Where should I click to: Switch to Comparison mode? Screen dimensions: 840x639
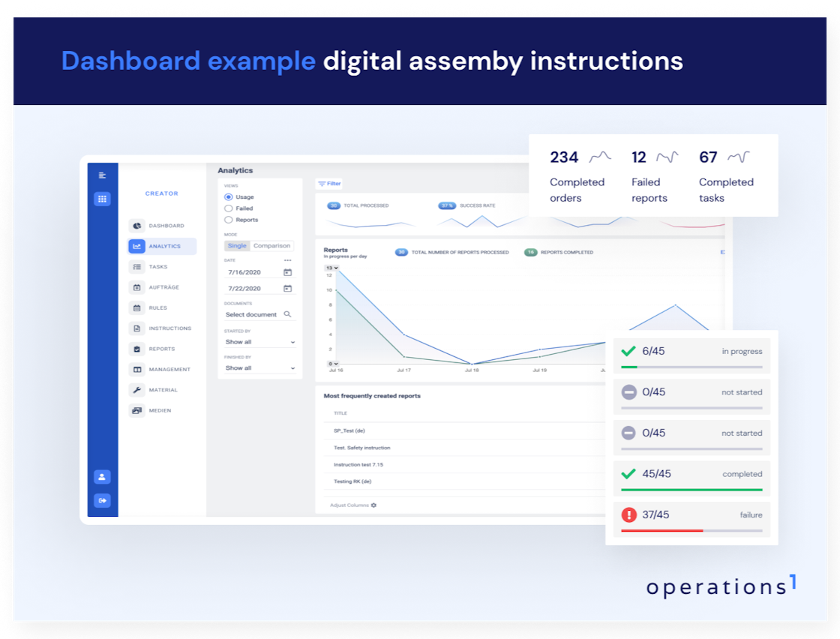point(271,245)
